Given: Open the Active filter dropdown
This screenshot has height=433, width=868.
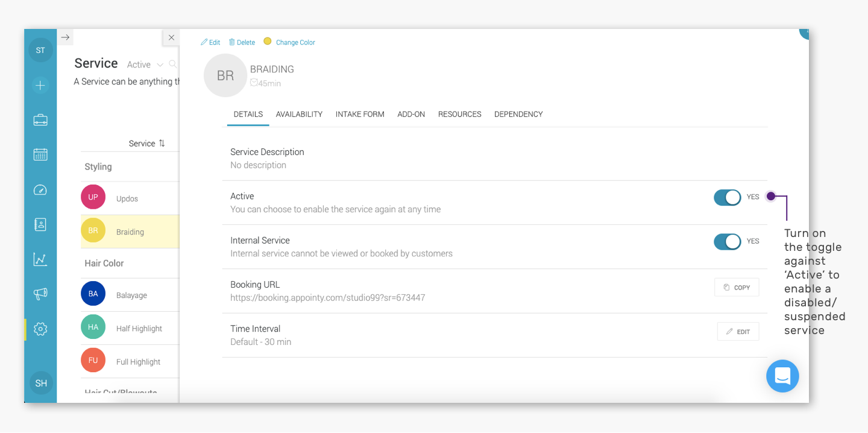Looking at the screenshot, I should pos(145,65).
